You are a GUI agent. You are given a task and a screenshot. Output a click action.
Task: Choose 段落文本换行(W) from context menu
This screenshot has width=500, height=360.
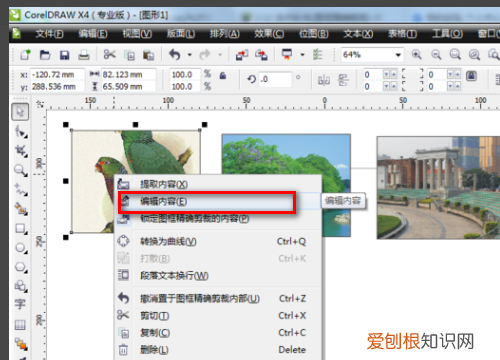click(218, 276)
